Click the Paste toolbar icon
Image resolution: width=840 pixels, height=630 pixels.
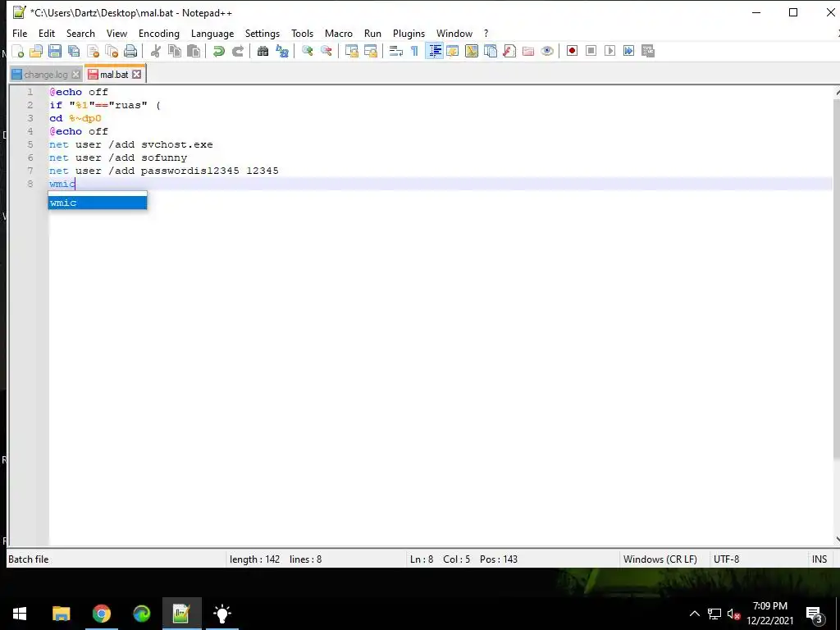tap(194, 51)
